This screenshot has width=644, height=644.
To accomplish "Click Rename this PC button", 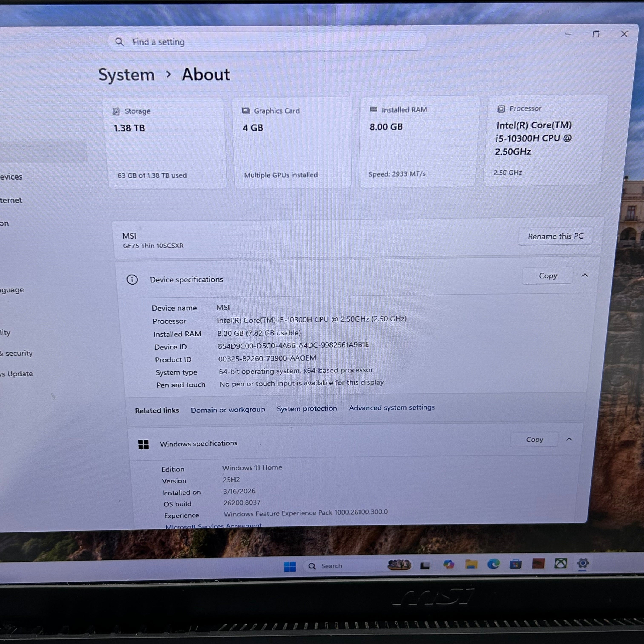I will click(x=555, y=236).
